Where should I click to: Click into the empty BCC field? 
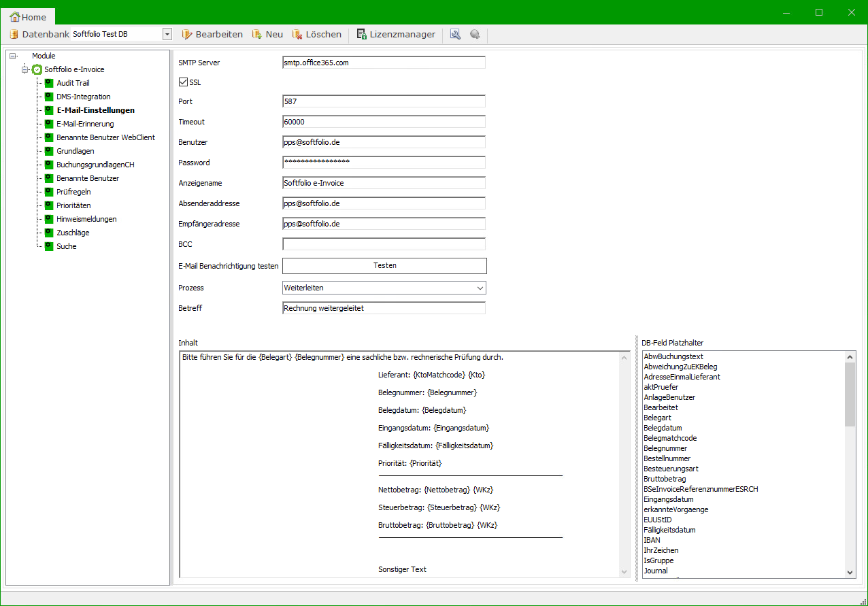tap(384, 244)
